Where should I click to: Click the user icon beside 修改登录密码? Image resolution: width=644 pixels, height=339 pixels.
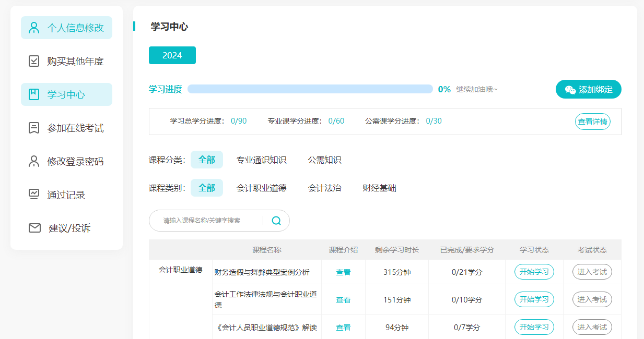34,161
